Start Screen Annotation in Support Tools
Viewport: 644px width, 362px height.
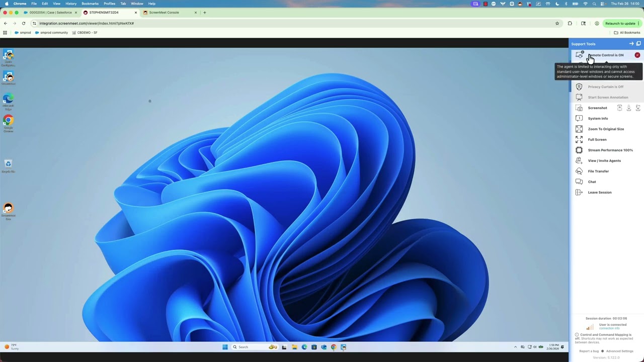(x=607, y=97)
